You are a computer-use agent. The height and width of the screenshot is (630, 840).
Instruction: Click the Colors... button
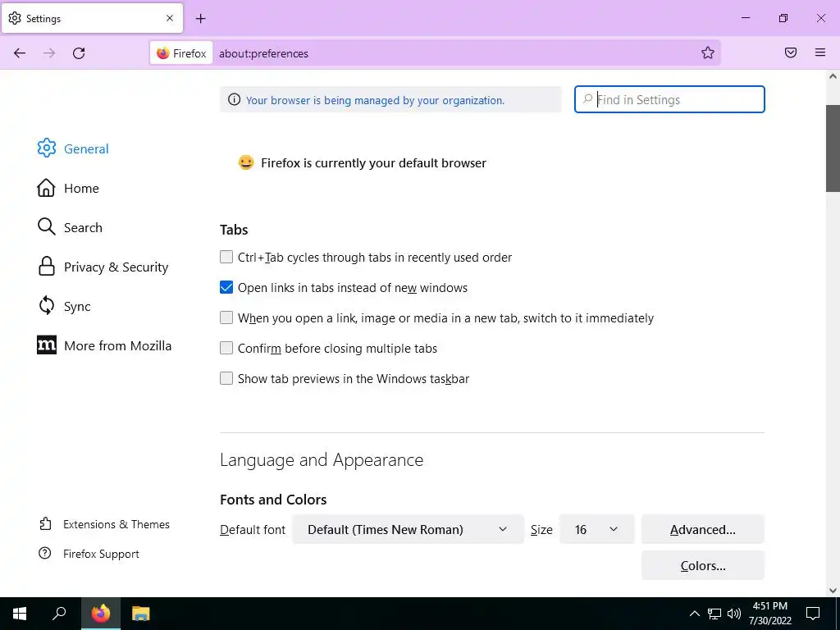point(703,565)
